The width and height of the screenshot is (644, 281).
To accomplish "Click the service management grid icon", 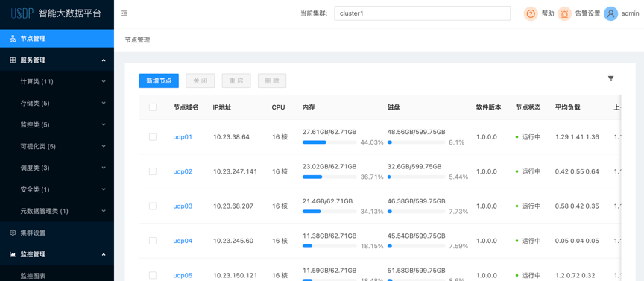I will click(x=13, y=60).
